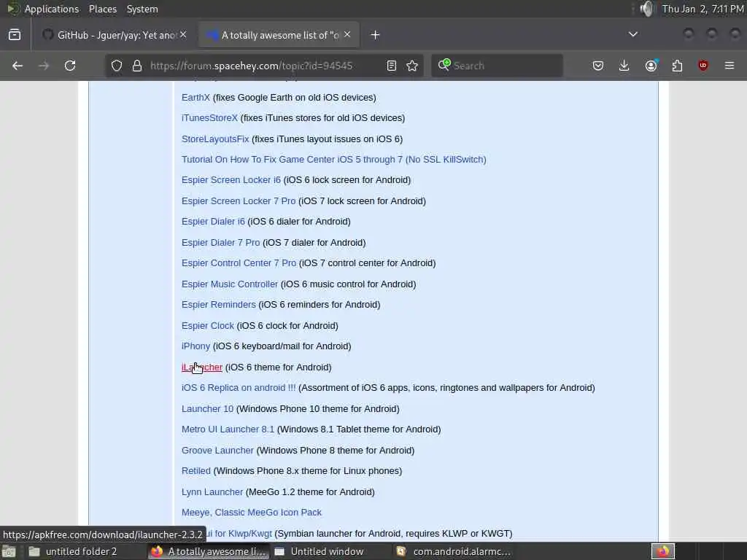Screen dimensions: 747x560
Task: Open the Places menu
Action: pos(102,9)
